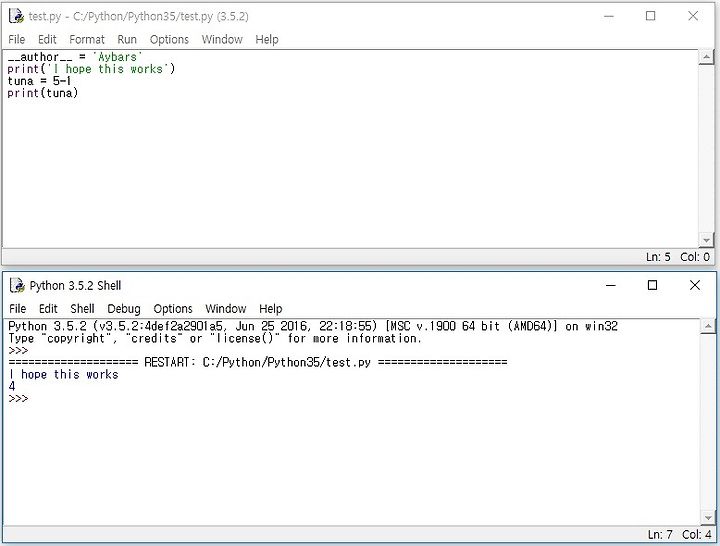Click the print('I hope this works') line

tap(91, 69)
